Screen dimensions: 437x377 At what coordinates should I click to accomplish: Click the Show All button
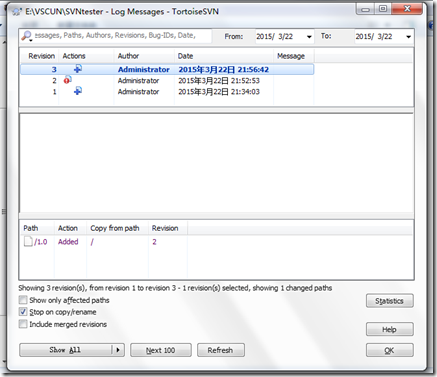65,350
